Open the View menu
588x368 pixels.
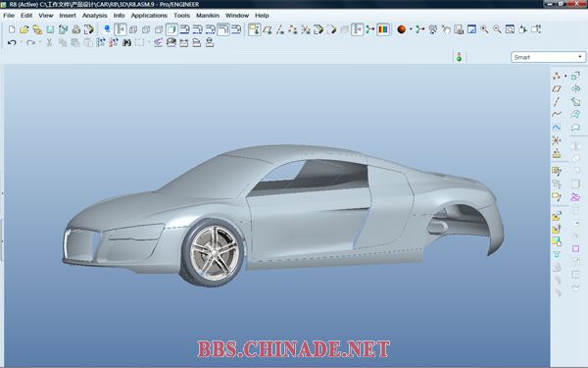[46, 16]
